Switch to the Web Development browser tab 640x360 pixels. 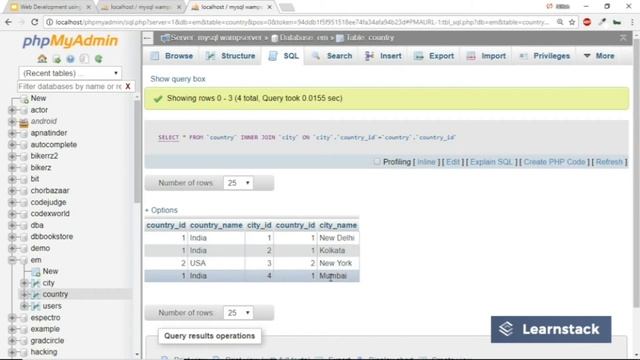point(50,7)
